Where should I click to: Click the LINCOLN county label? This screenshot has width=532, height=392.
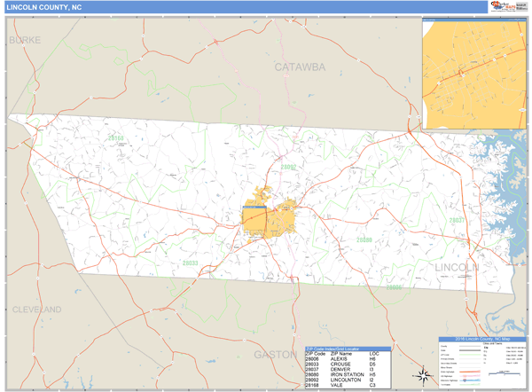(x=457, y=267)
